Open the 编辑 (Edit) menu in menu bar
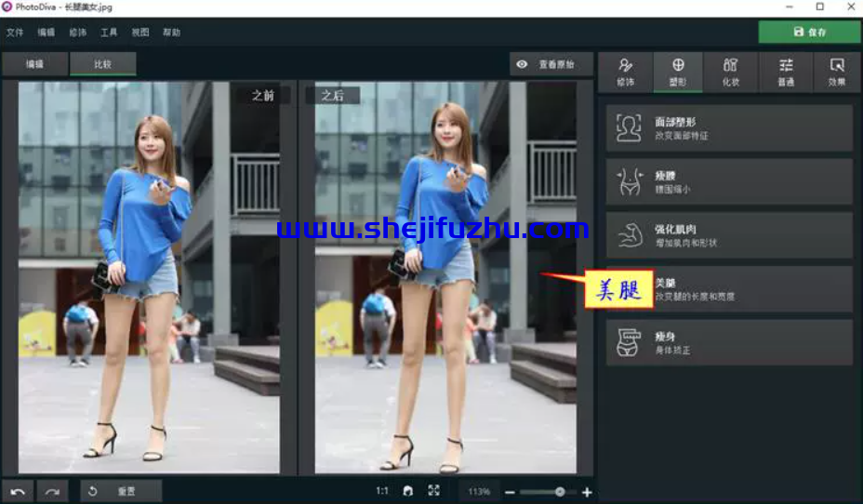The image size is (863, 504). 46,33
